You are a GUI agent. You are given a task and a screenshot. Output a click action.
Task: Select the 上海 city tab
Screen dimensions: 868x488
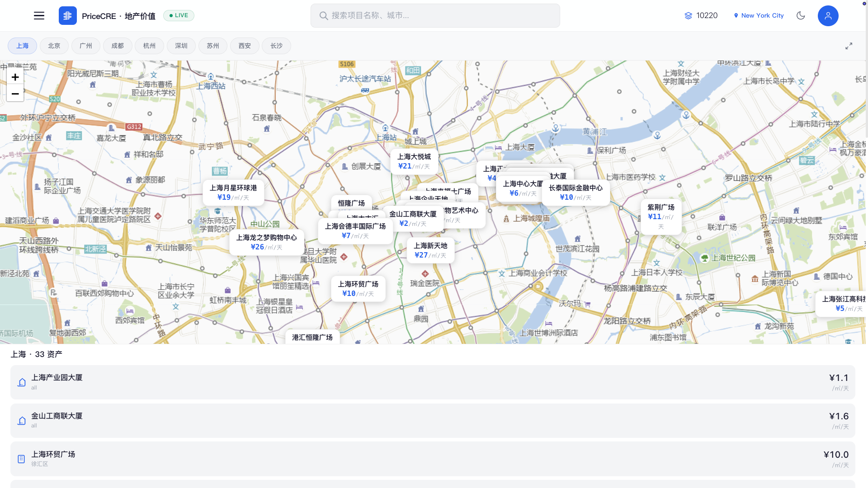coord(22,46)
